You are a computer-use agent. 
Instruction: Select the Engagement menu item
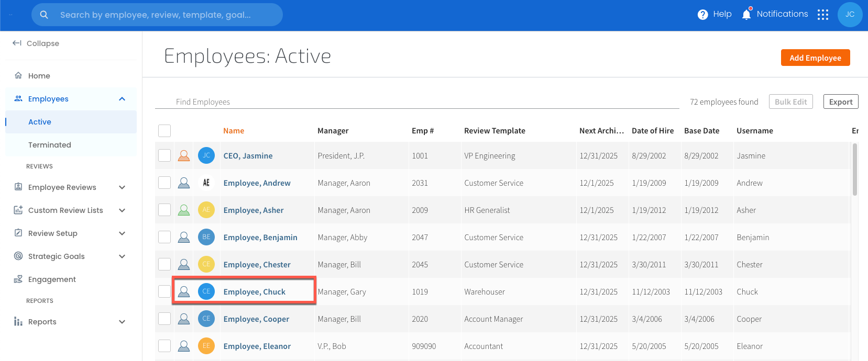click(52, 279)
